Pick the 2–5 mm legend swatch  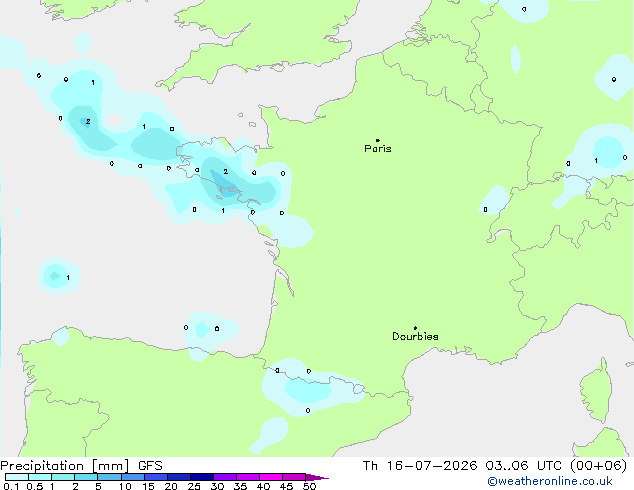[x=86, y=477]
